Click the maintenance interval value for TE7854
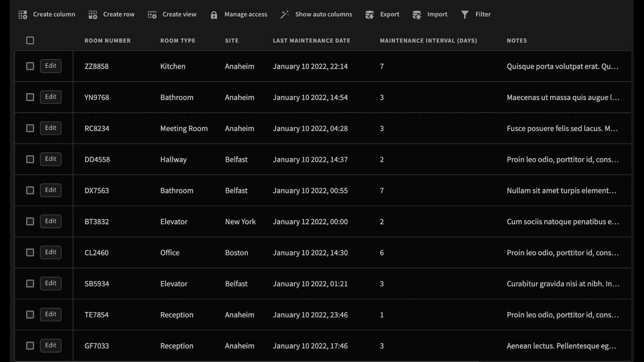Image resolution: width=644 pixels, height=362 pixels. click(382, 315)
